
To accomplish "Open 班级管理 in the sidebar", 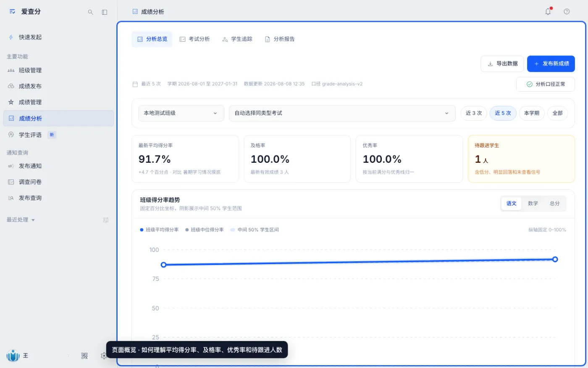I will tap(58, 70).
